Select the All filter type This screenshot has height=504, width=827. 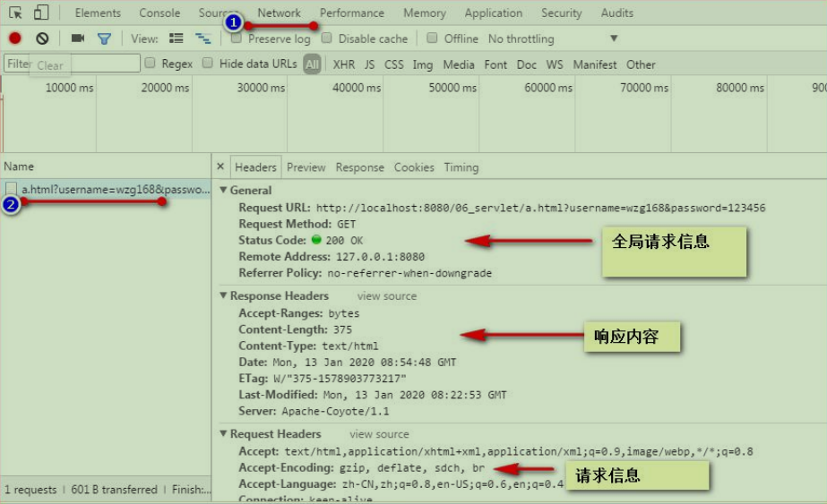[312, 64]
